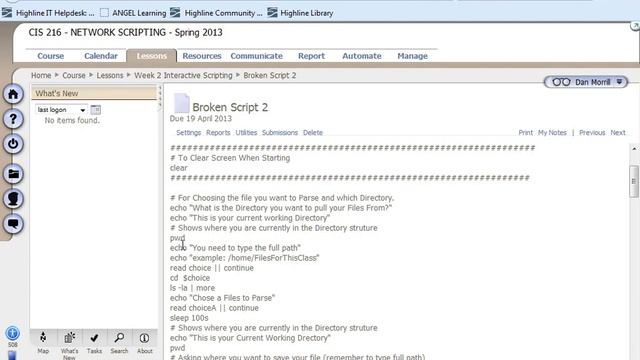Click the "Due 19 April 2013" text
The height and width of the screenshot is (360, 640).
pyautogui.click(x=201, y=119)
